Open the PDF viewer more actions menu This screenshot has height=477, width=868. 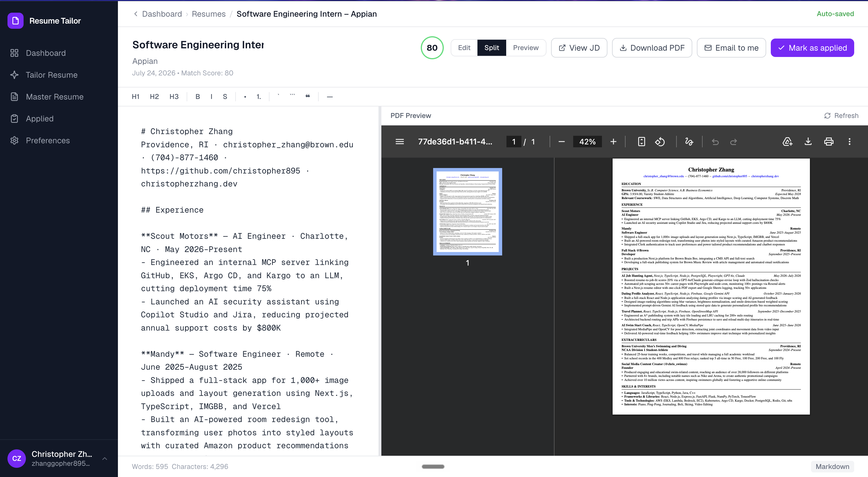(x=850, y=142)
